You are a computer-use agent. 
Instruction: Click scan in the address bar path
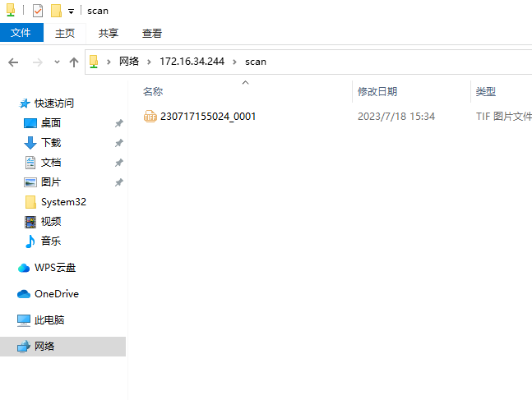point(256,62)
